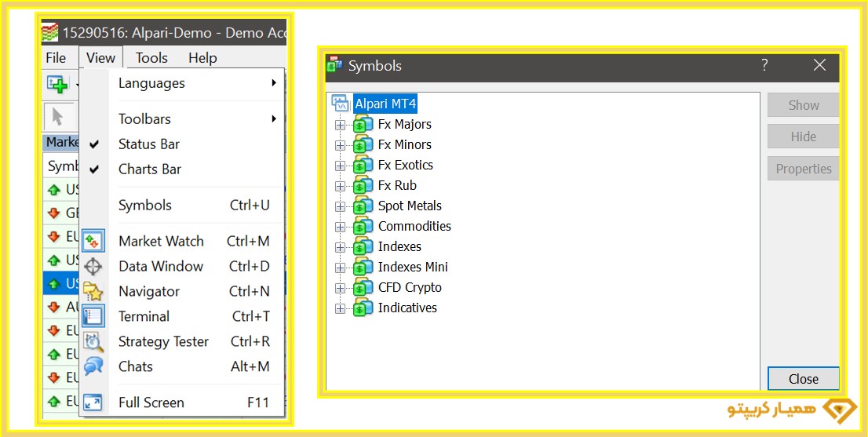
Task: Click the Show button in Symbols dialog
Action: click(x=803, y=105)
